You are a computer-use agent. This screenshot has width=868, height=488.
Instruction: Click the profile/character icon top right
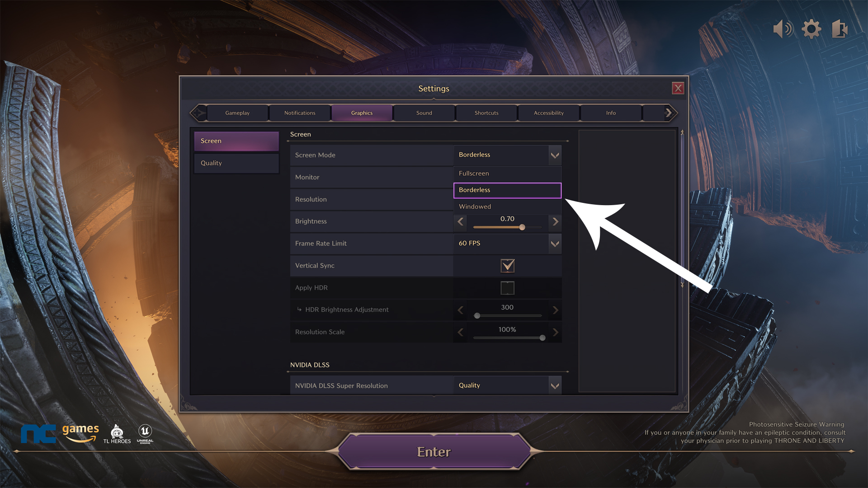coord(840,28)
